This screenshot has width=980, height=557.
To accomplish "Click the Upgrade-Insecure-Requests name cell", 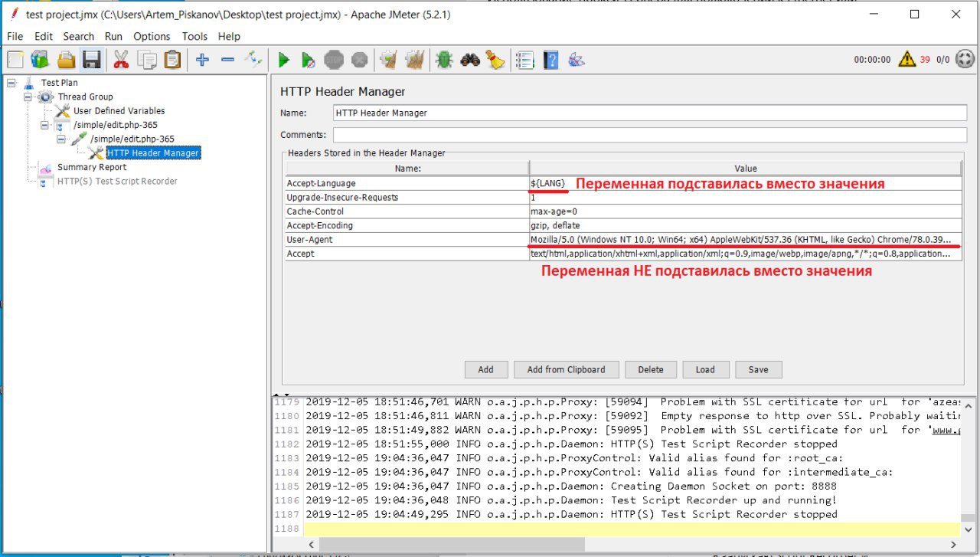I will (407, 198).
